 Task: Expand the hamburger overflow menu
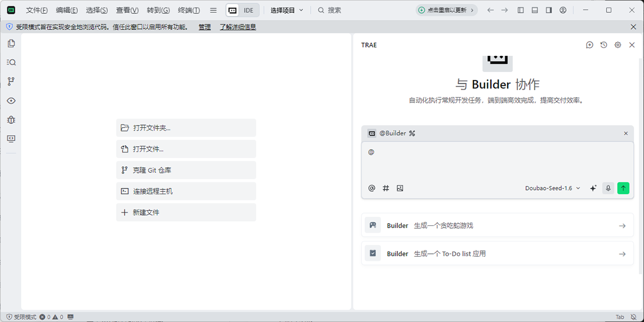coord(213,10)
